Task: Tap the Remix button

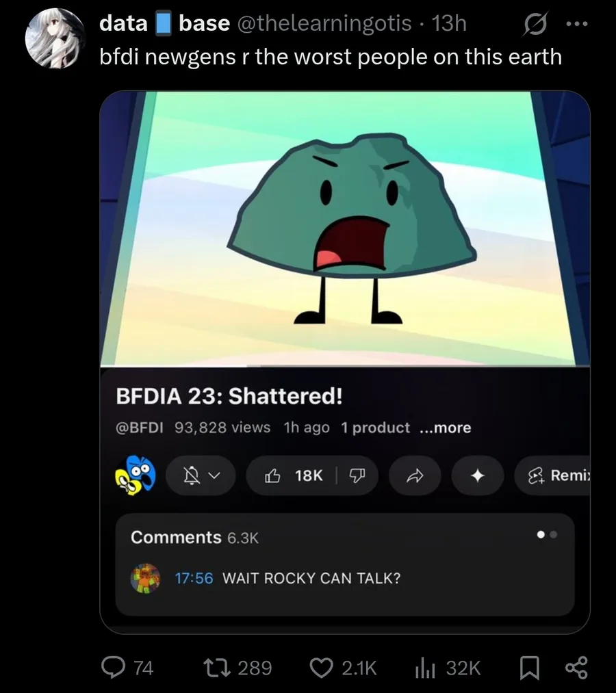Action: (553, 475)
